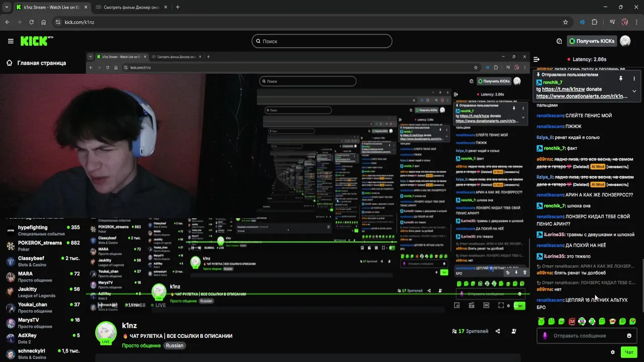This screenshot has height=362, width=644.
Task: Expand the pinned message with the chevron
Action: (634, 91)
